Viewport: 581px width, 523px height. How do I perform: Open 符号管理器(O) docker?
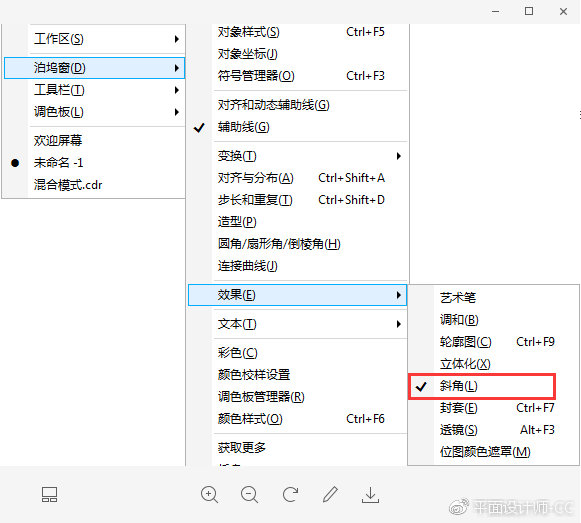pyautogui.click(x=298, y=76)
